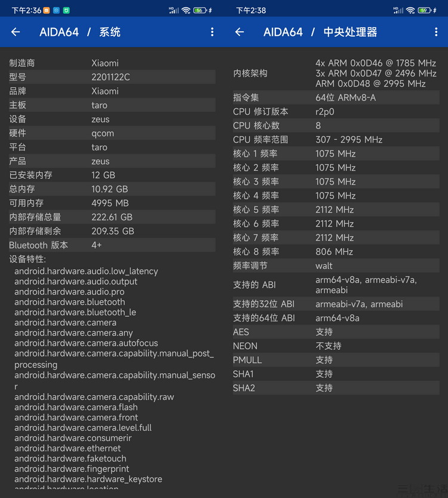448x498 pixels.
Task: Tap clock 下午2:36 in left status bar
Action: (26, 11)
